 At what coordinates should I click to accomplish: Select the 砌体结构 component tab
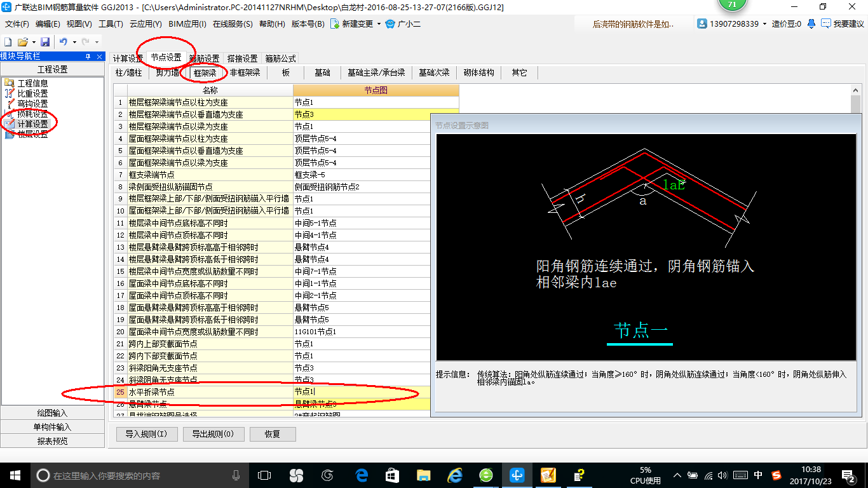[479, 72]
